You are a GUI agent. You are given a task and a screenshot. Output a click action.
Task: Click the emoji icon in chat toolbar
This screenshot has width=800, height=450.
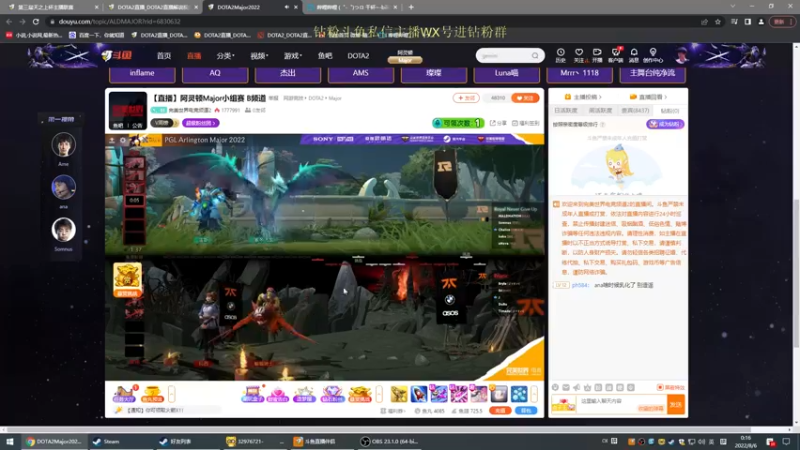click(x=555, y=388)
